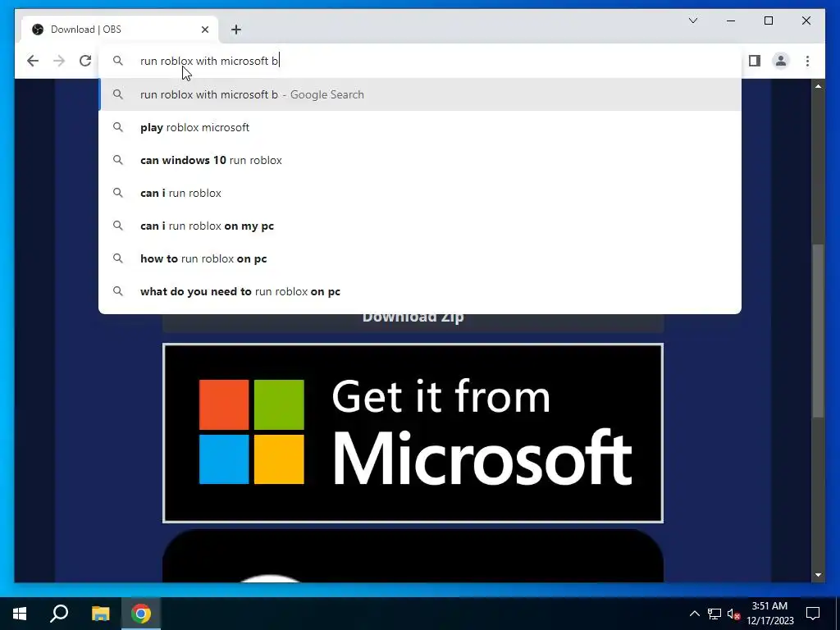The width and height of the screenshot is (840, 630).
Task: Select 'what do you need to run roblox on pc'
Action: pos(421,291)
